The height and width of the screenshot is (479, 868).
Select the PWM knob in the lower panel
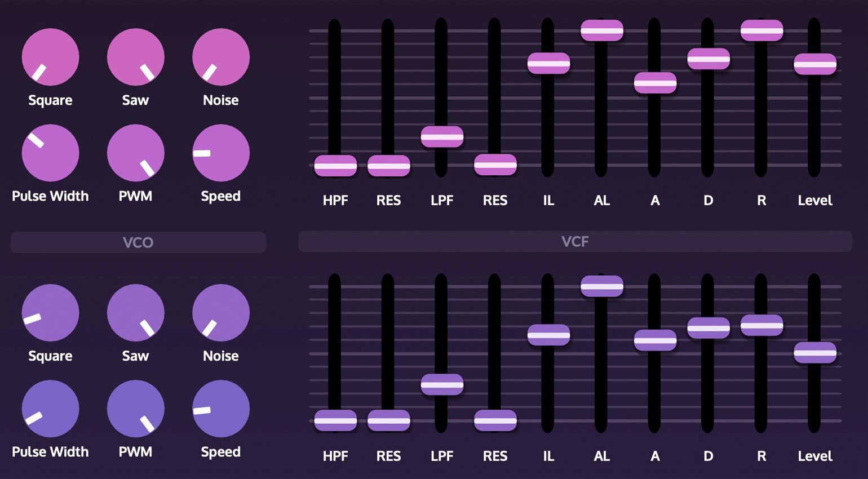[135, 409]
